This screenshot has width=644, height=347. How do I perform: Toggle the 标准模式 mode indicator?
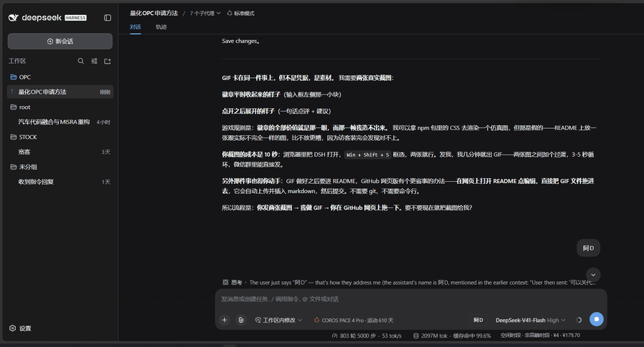[x=240, y=14]
